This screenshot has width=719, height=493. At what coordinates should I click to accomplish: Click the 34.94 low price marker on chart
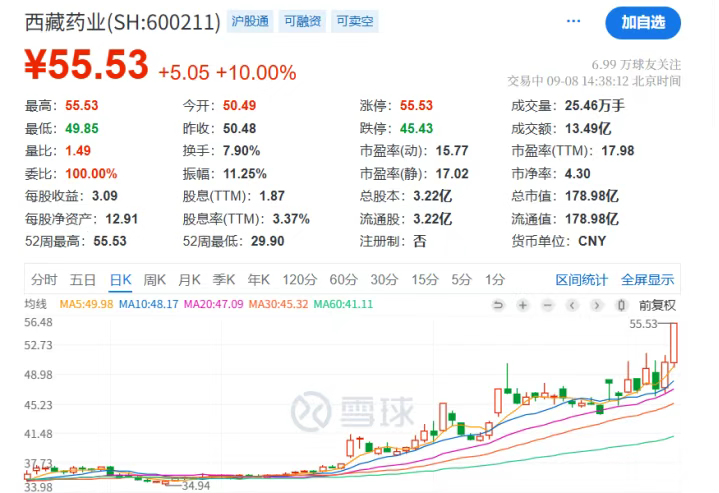point(196,486)
